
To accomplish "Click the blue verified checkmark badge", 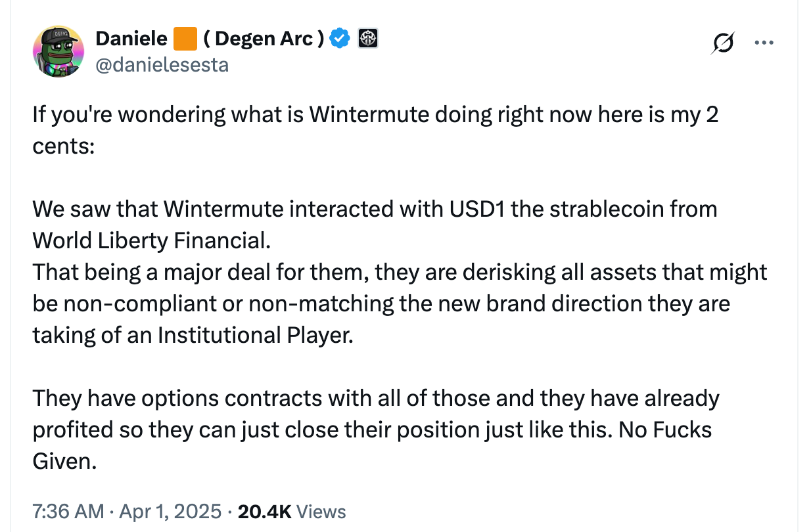I will pos(339,38).
